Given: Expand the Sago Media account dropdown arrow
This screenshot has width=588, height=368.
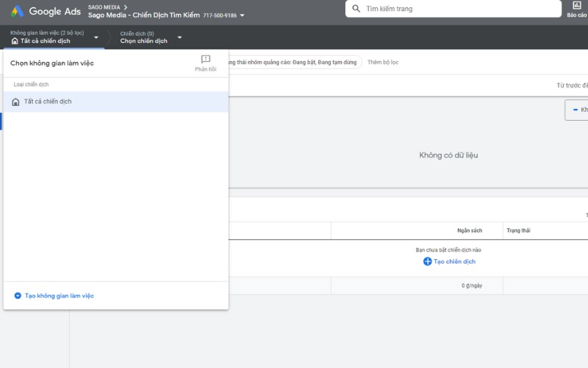Looking at the screenshot, I should point(243,15).
